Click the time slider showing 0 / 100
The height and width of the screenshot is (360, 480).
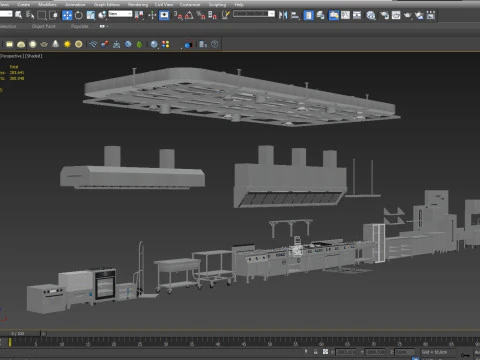tap(20, 333)
